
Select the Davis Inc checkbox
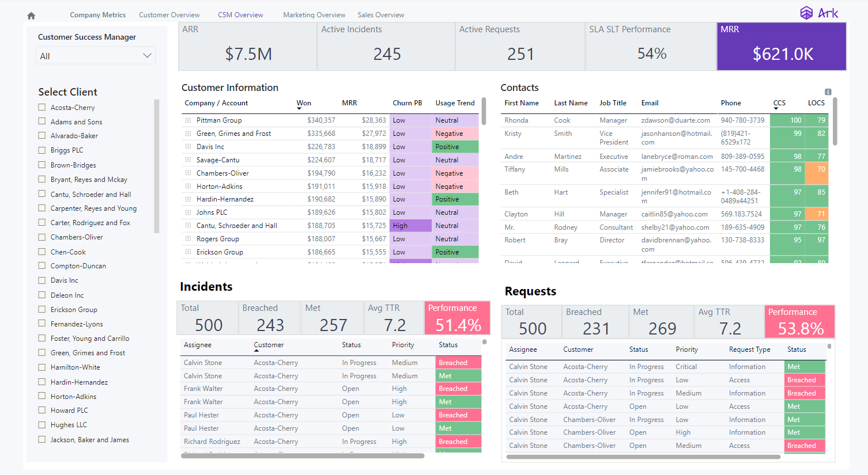click(41, 280)
